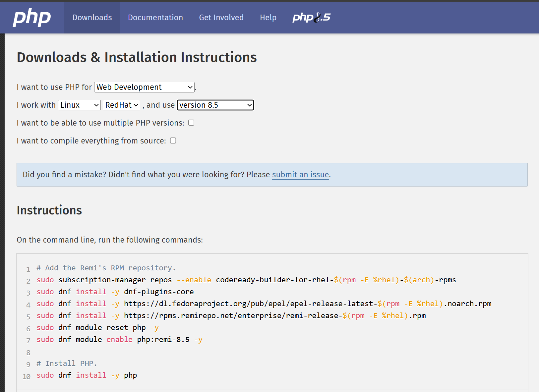
Task: Open the Linux operating system dropdown
Action: pos(79,105)
